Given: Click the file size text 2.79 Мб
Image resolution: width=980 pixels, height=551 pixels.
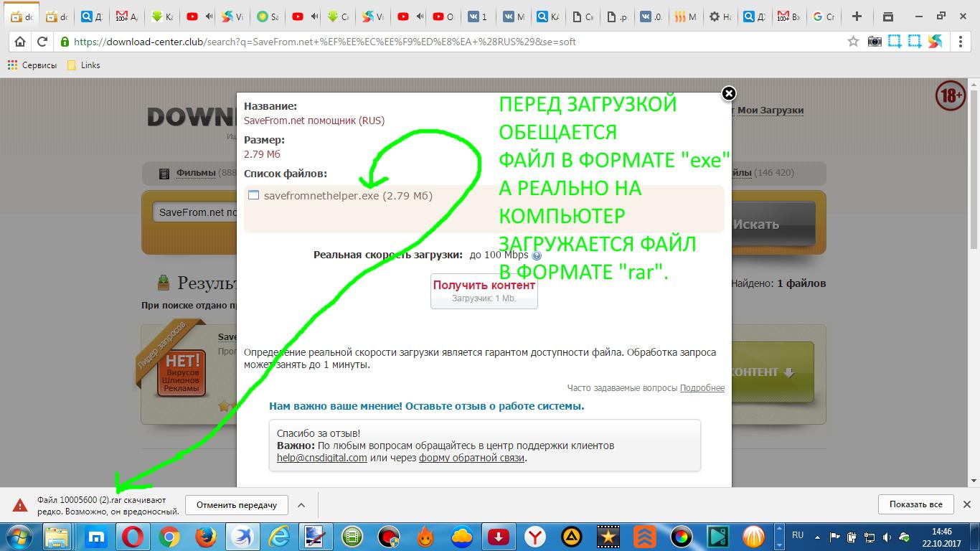Looking at the screenshot, I should point(262,154).
